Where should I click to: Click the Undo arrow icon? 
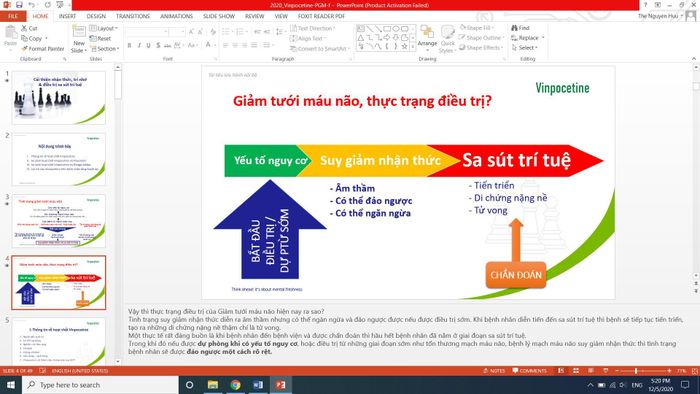(32, 5)
